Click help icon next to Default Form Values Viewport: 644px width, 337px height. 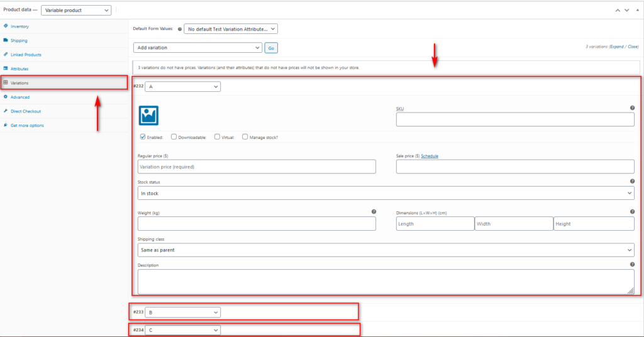click(x=179, y=29)
